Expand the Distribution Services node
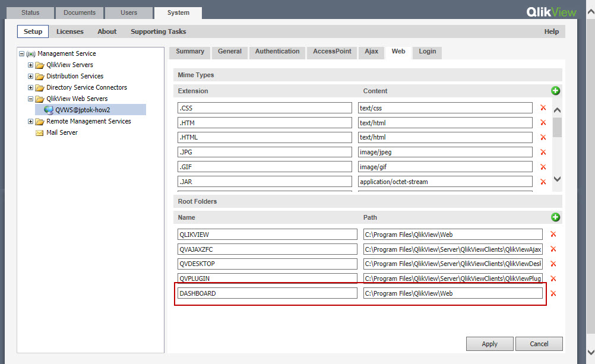This screenshot has width=595, height=364. click(31, 77)
